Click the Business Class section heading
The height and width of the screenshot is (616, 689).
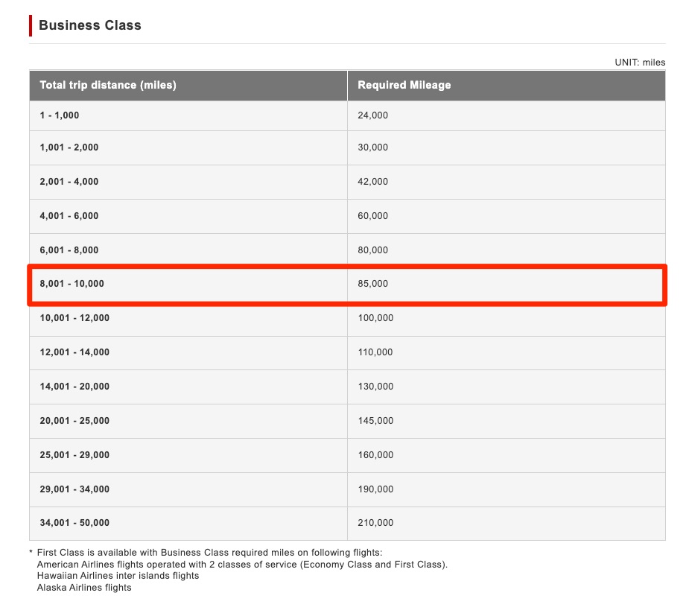coord(89,25)
